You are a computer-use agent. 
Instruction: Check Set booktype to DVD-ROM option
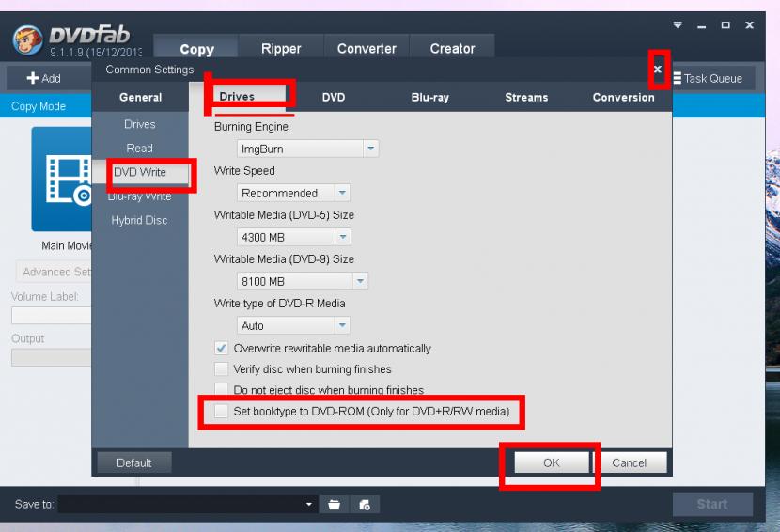(221, 411)
